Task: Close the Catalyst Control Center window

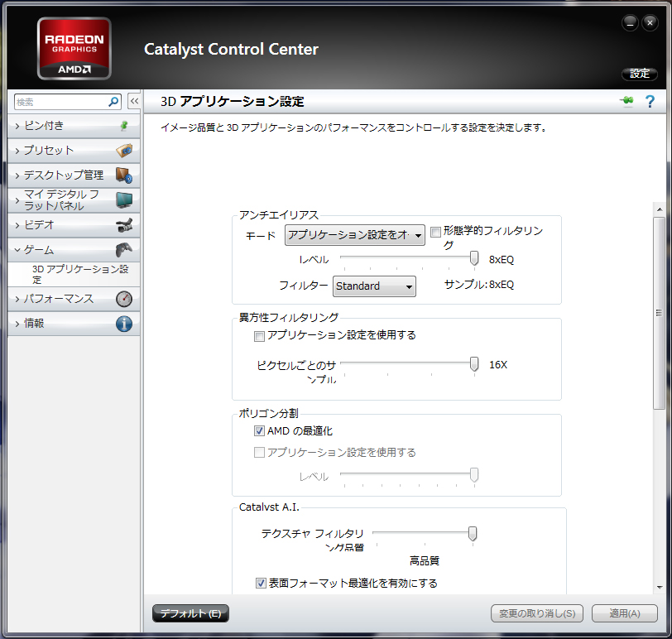Action: coord(650,23)
